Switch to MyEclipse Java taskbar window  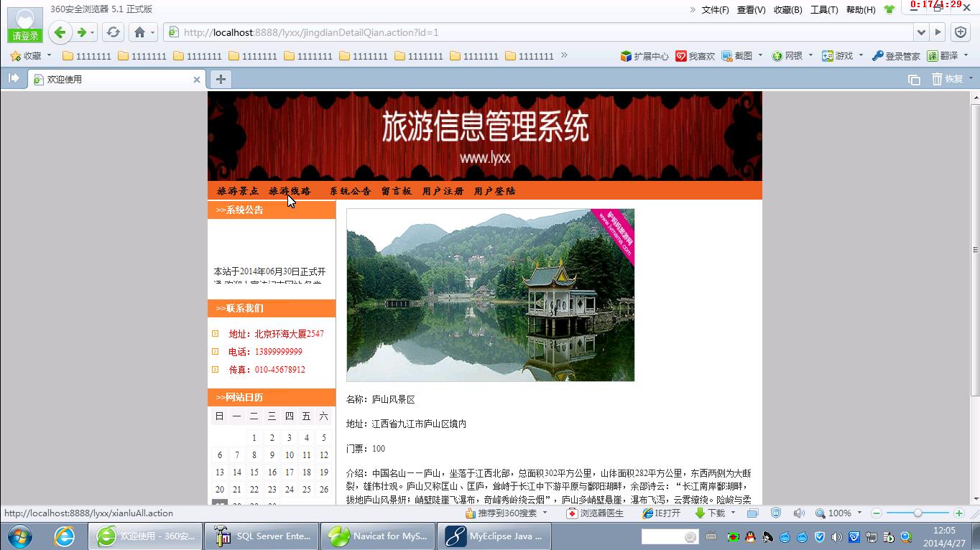(494, 536)
